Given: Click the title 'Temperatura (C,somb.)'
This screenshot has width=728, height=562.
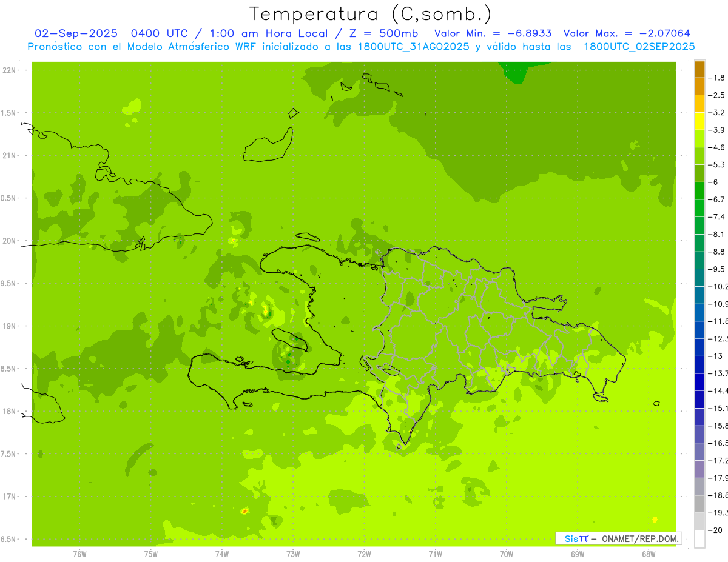Looking at the screenshot, I should (371, 14).
